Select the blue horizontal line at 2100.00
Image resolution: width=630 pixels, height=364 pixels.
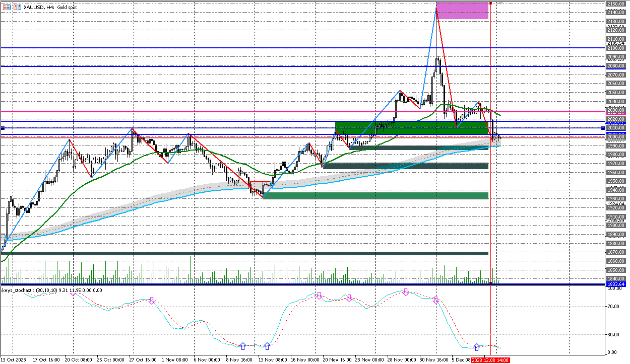pyautogui.click(x=302, y=48)
